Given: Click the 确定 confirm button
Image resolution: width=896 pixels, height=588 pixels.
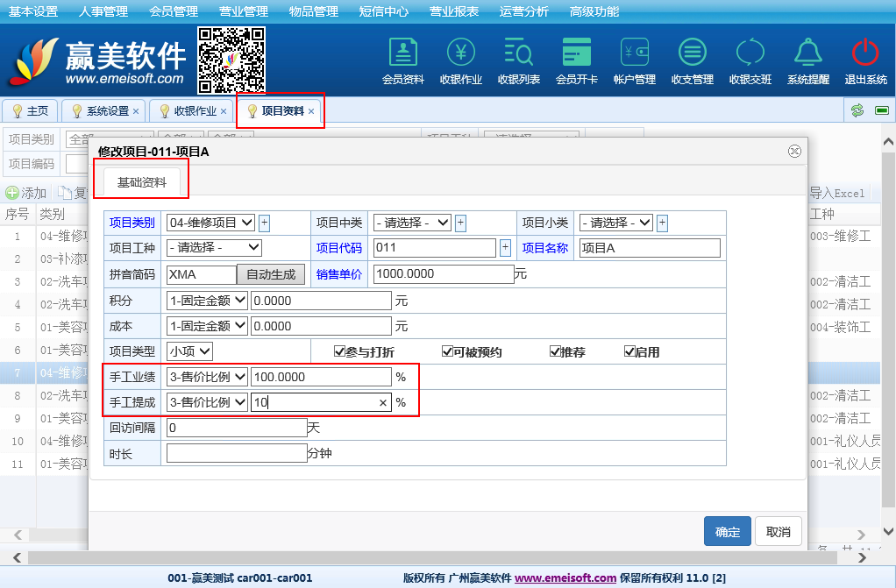Looking at the screenshot, I should tap(727, 532).
